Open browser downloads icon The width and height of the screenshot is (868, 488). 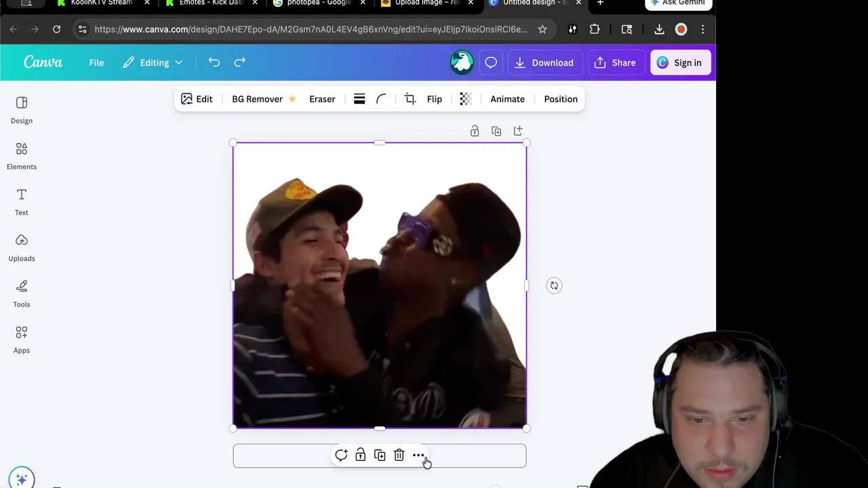click(659, 29)
